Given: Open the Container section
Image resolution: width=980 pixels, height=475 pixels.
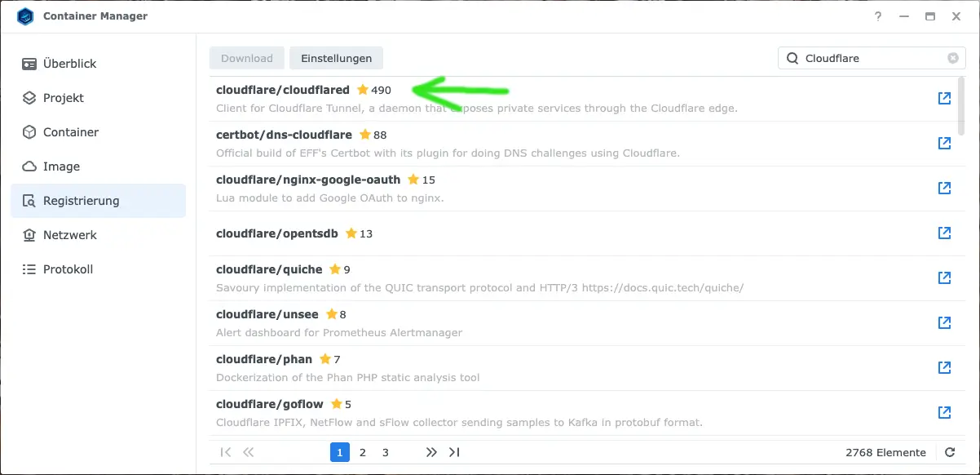Looking at the screenshot, I should (71, 132).
